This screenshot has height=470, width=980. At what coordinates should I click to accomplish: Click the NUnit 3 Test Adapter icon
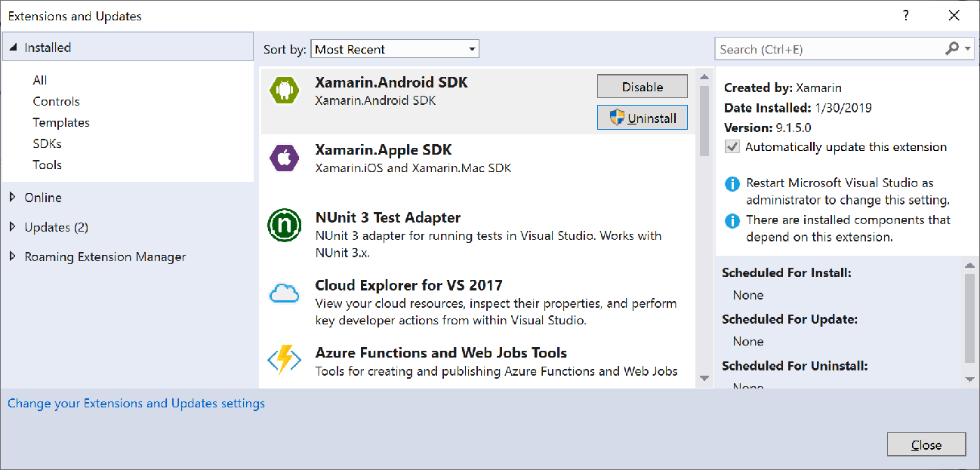pyautogui.click(x=284, y=226)
